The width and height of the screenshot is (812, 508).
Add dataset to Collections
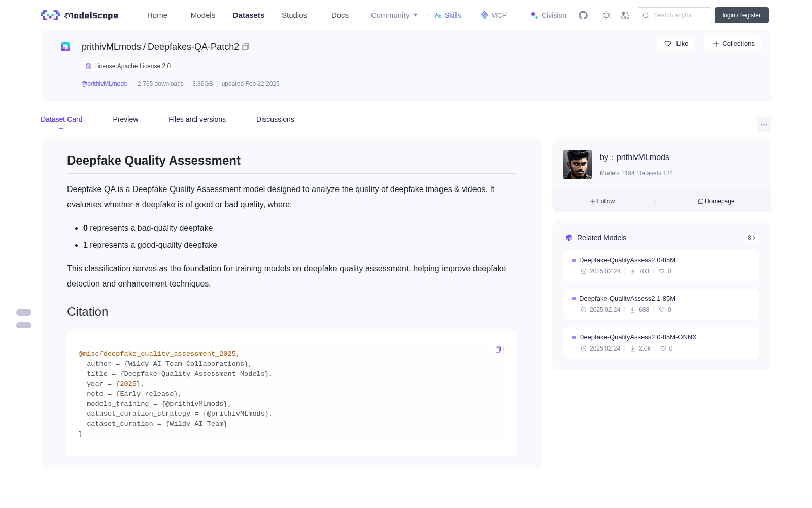coord(733,44)
